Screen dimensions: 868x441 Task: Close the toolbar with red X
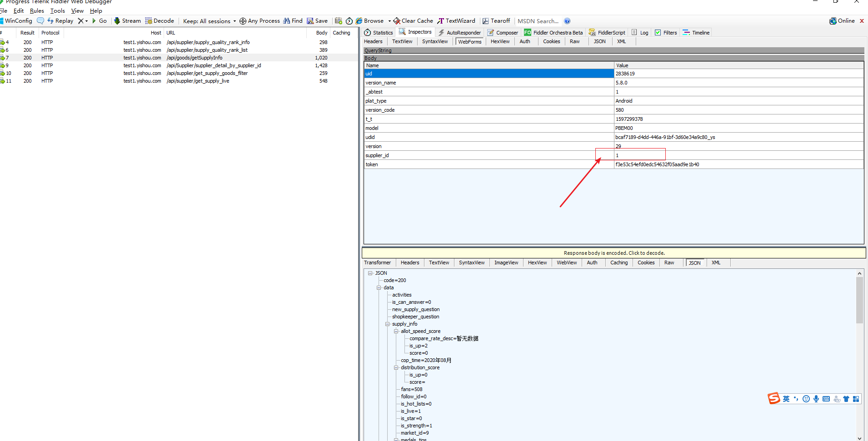pos(862,21)
